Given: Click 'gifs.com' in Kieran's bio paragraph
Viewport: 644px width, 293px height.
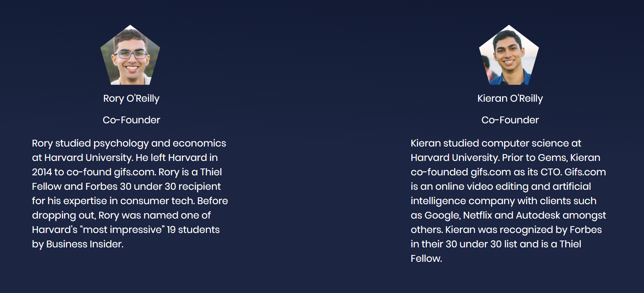Looking at the screenshot, I should [x=491, y=172].
